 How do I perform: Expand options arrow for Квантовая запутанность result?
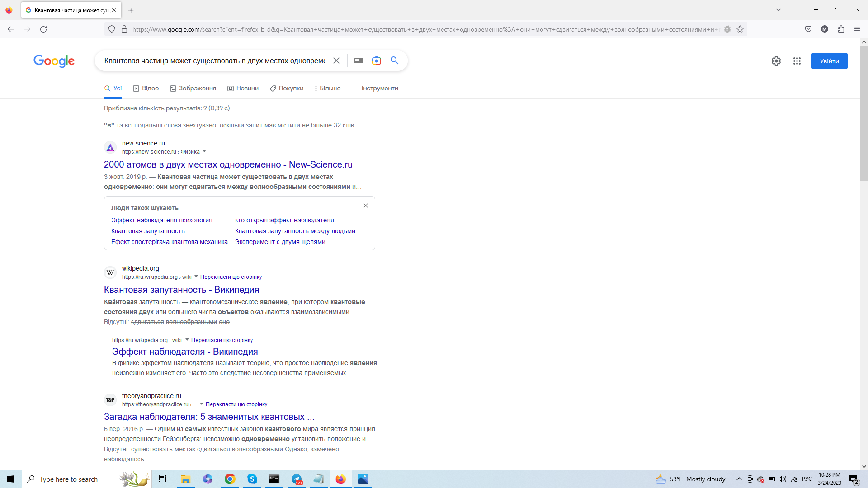tap(196, 277)
